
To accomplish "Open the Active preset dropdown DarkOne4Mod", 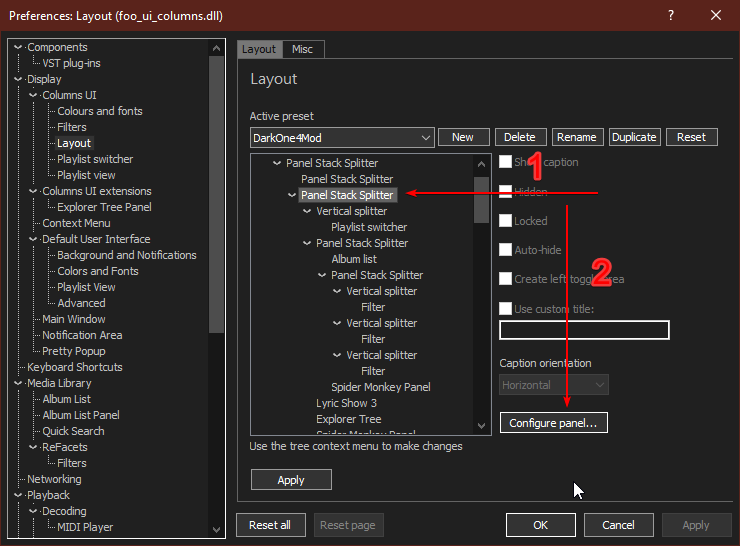I will (342, 137).
